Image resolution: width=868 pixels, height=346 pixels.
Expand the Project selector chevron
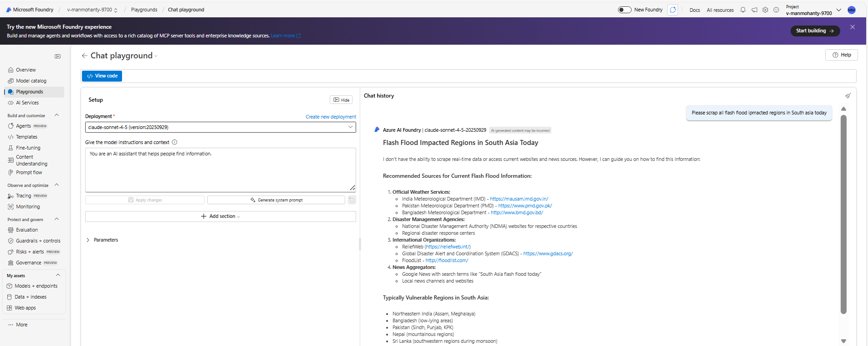(x=839, y=10)
